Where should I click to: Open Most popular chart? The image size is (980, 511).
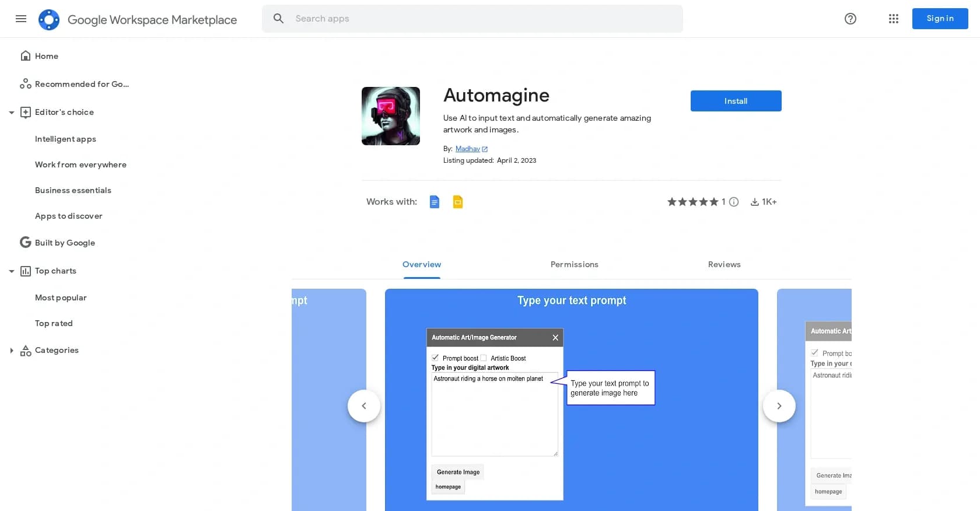61,297
